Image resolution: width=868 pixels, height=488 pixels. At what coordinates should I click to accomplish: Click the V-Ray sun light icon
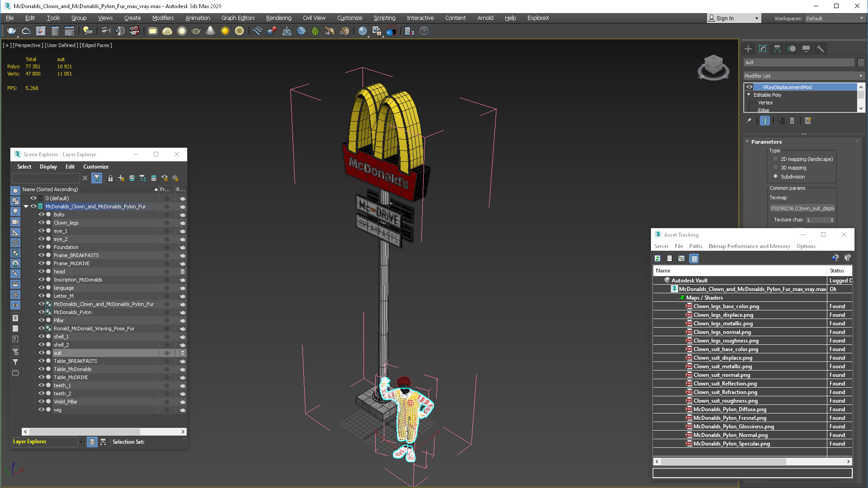tap(225, 31)
